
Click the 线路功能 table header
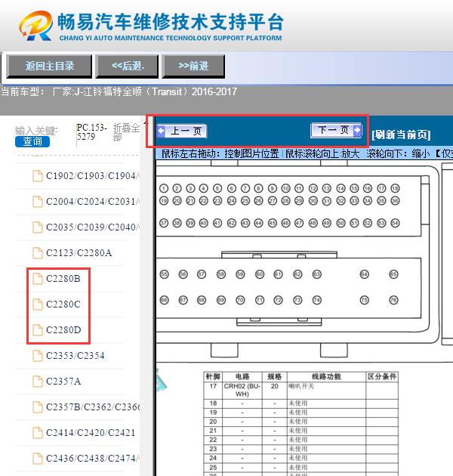point(326,377)
